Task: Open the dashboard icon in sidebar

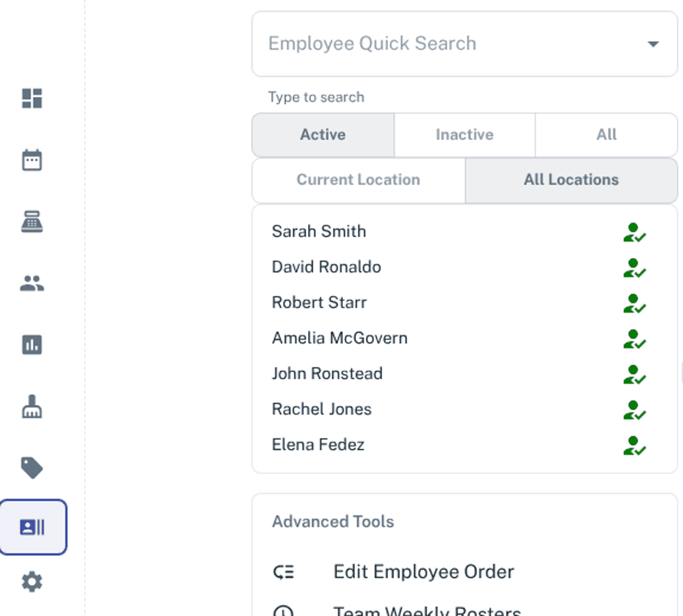Action: tap(32, 98)
